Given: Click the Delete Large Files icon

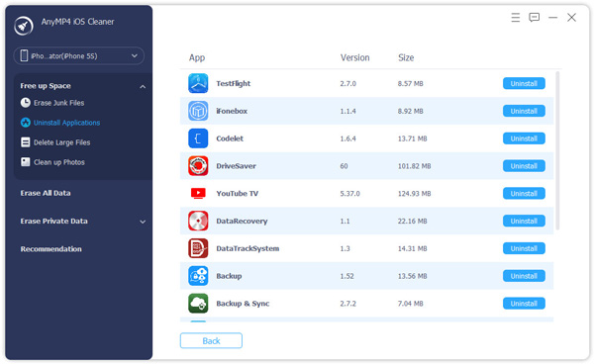Looking at the screenshot, I should coord(26,142).
